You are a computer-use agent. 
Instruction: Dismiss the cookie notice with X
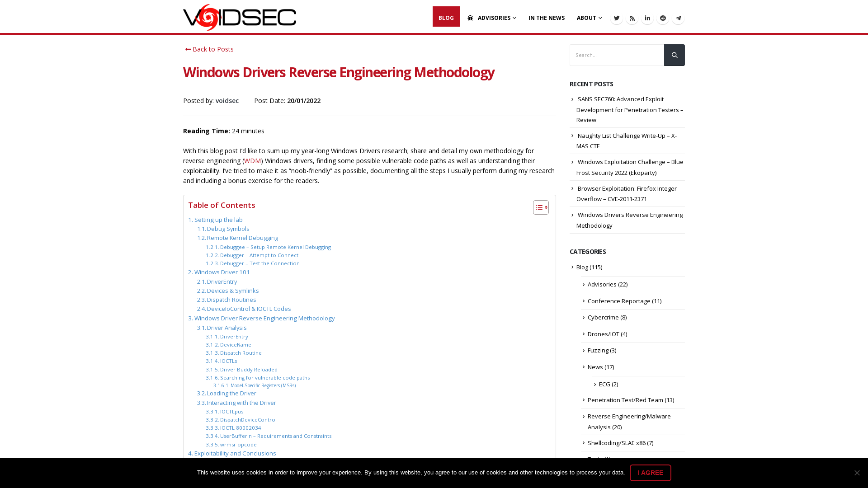857,473
